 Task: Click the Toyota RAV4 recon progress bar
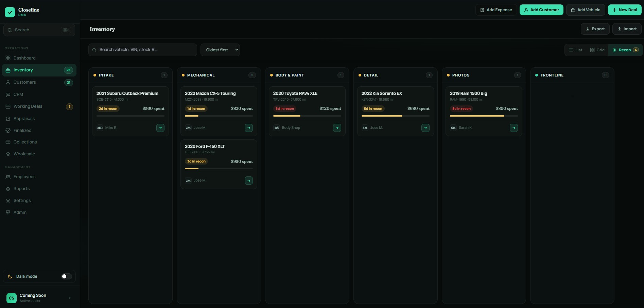click(307, 116)
